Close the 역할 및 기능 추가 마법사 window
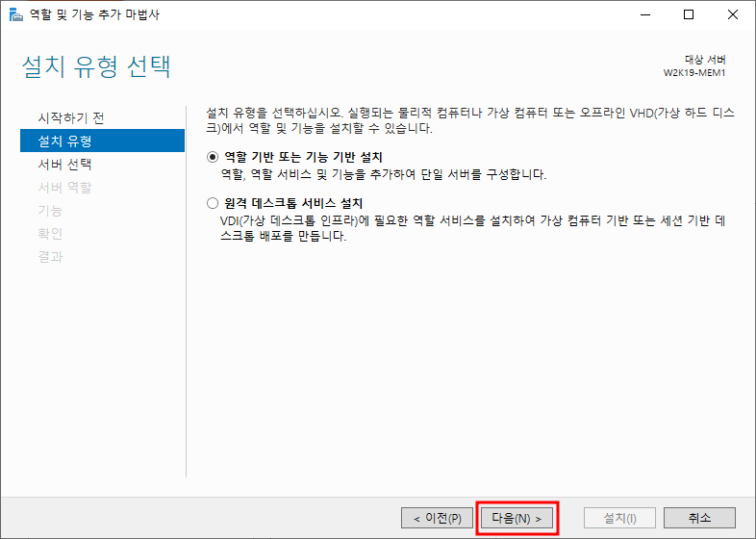This screenshot has height=539, width=756. (733, 15)
